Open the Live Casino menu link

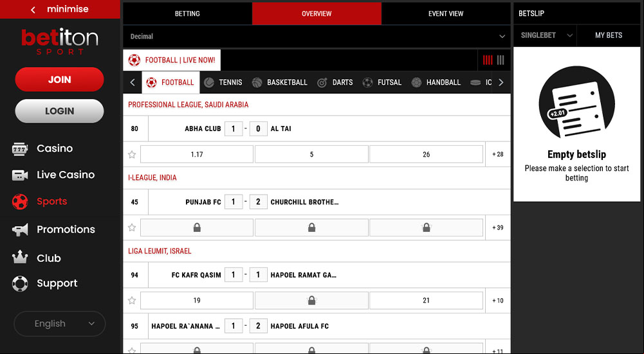pos(66,175)
